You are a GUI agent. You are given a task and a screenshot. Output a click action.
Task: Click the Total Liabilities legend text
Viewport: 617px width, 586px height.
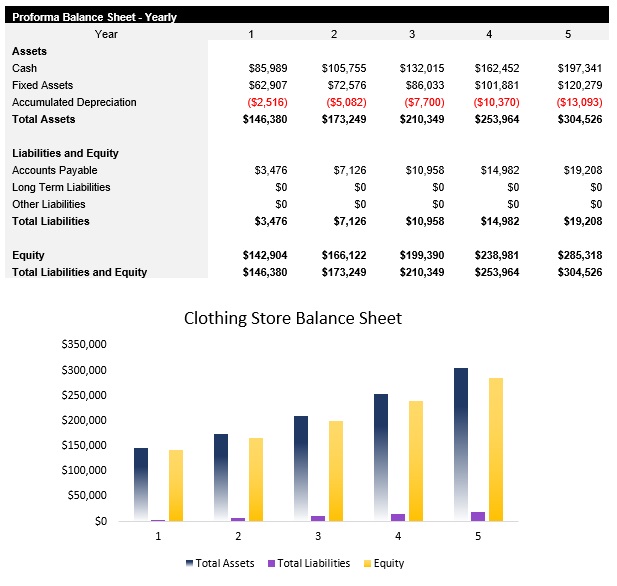[x=314, y=563]
